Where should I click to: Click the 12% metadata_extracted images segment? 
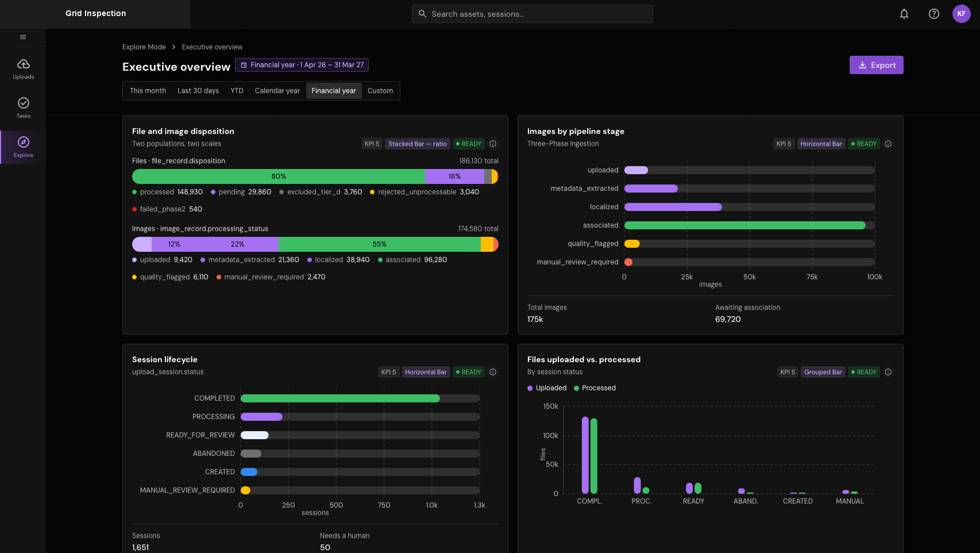coord(174,244)
